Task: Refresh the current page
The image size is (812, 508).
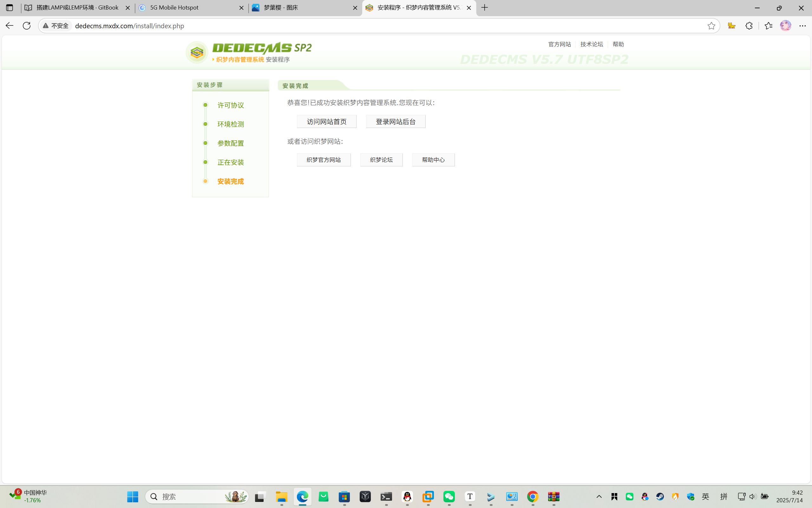Action: pos(27,26)
